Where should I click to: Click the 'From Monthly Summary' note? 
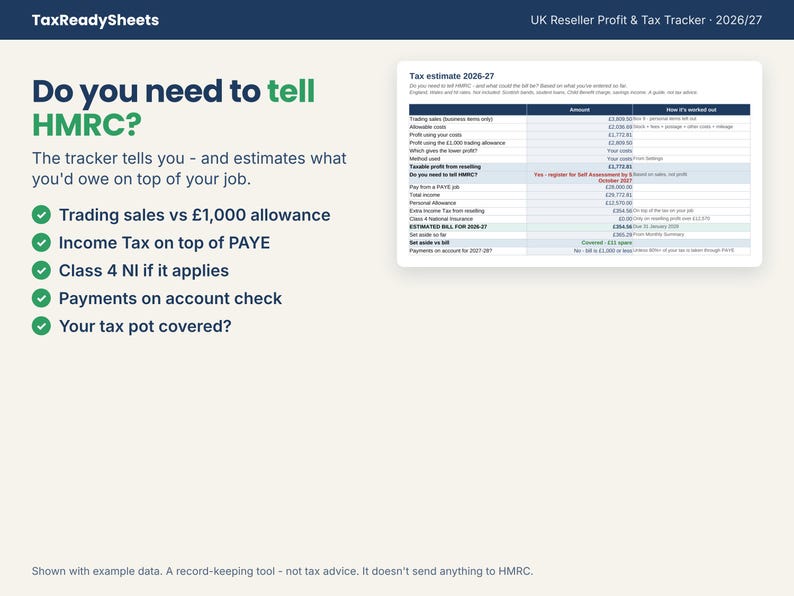pos(658,234)
